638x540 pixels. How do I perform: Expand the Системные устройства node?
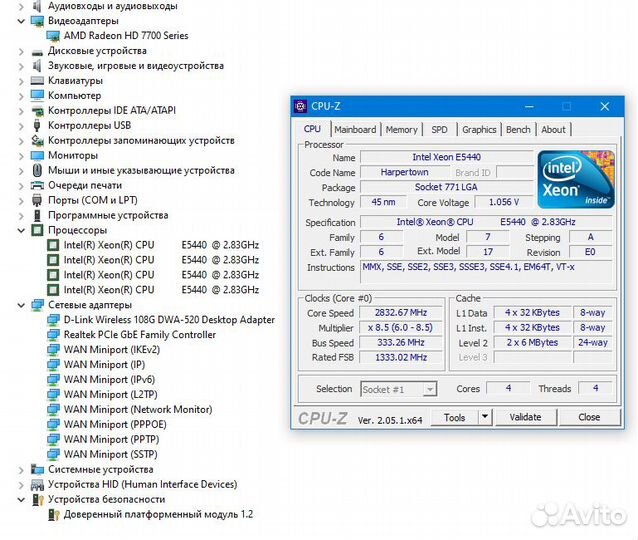coord(21,470)
